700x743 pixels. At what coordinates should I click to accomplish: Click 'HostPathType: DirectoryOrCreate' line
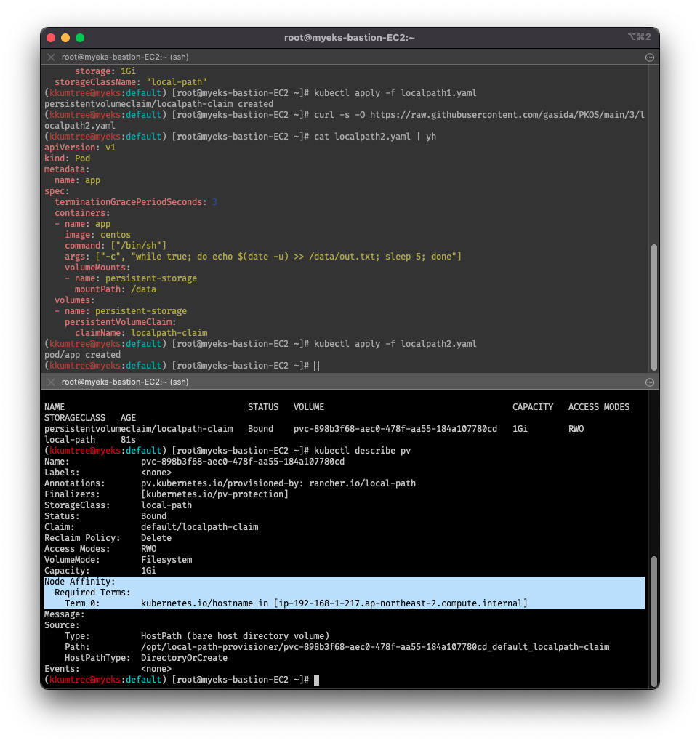146,658
